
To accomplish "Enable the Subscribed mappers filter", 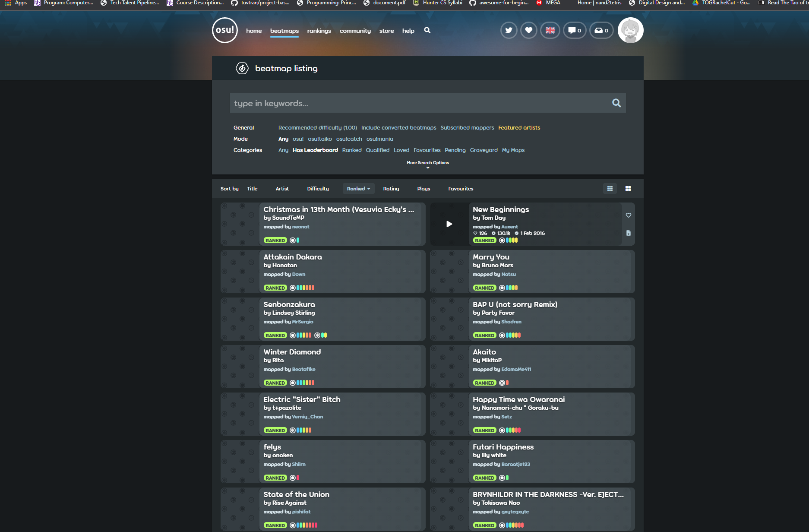I will tap(467, 127).
